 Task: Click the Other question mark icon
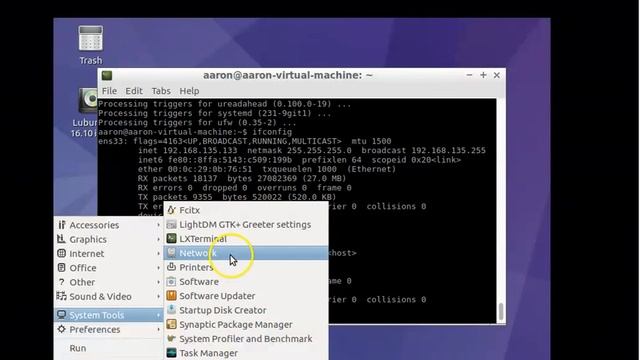pos(62,282)
